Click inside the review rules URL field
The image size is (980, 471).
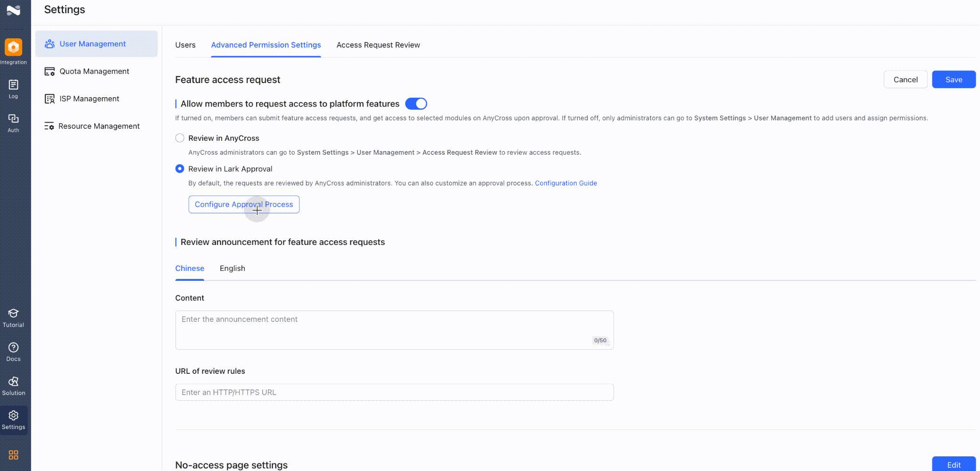pyautogui.click(x=394, y=392)
